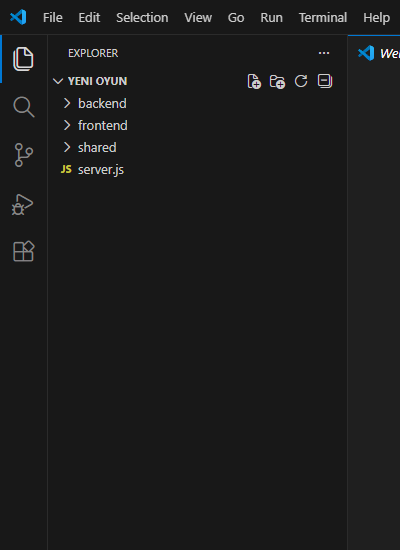Viewport: 400px width, 550px height.
Task: Open the Terminal menu
Action: point(323,18)
